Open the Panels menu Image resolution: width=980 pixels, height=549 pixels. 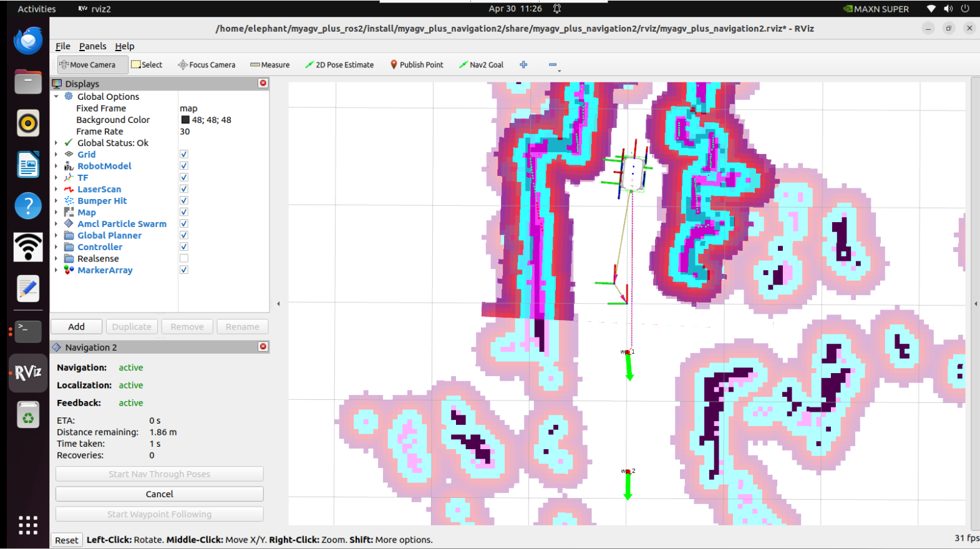[92, 46]
